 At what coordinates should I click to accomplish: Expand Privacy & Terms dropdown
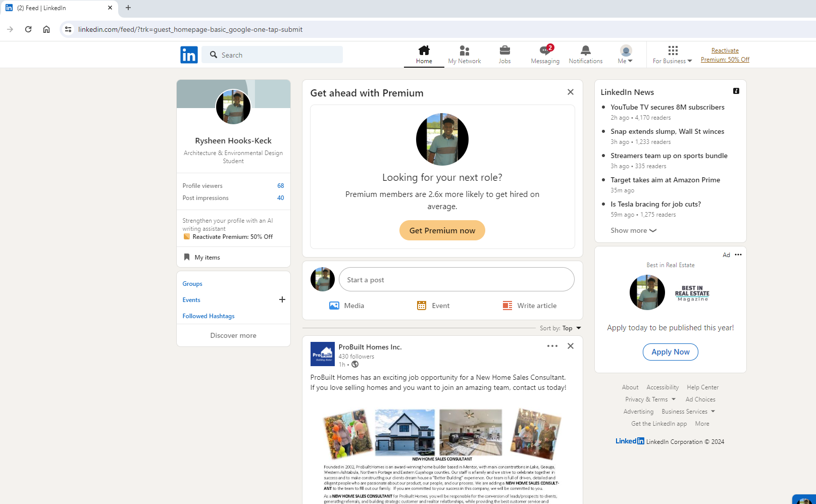pyautogui.click(x=650, y=399)
